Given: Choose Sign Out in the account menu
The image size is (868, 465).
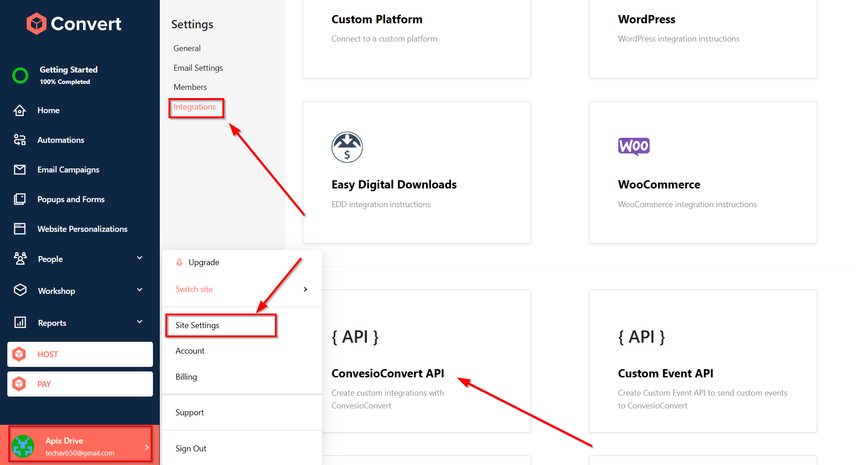Looking at the screenshot, I should point(191,449).
